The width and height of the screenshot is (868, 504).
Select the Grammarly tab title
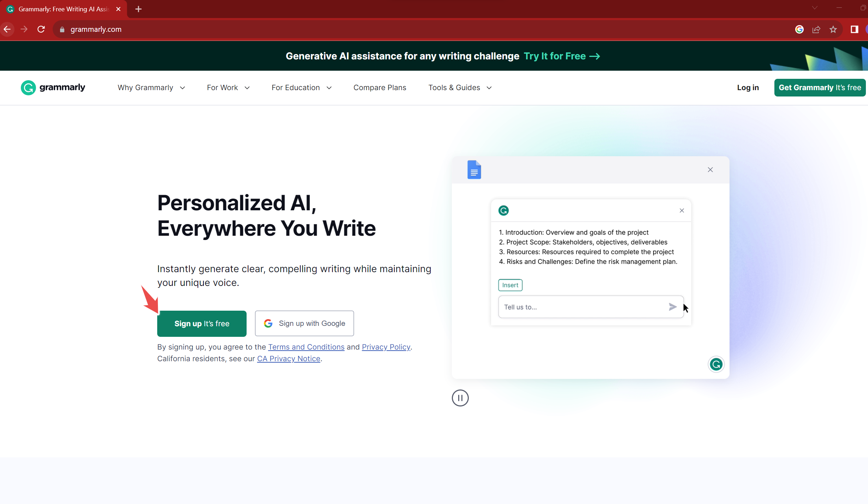tap(64, 9)
